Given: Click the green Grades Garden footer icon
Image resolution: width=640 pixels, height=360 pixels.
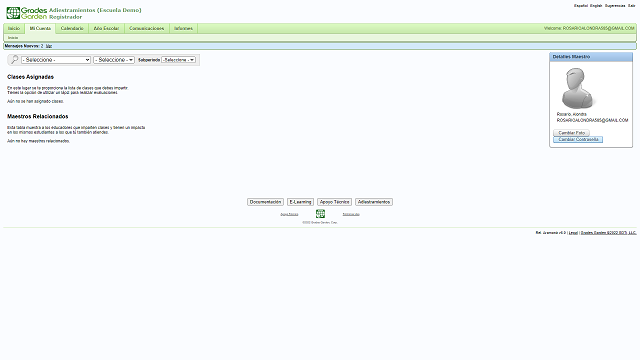Looking at the screenshot, I should tap(320, 213).
